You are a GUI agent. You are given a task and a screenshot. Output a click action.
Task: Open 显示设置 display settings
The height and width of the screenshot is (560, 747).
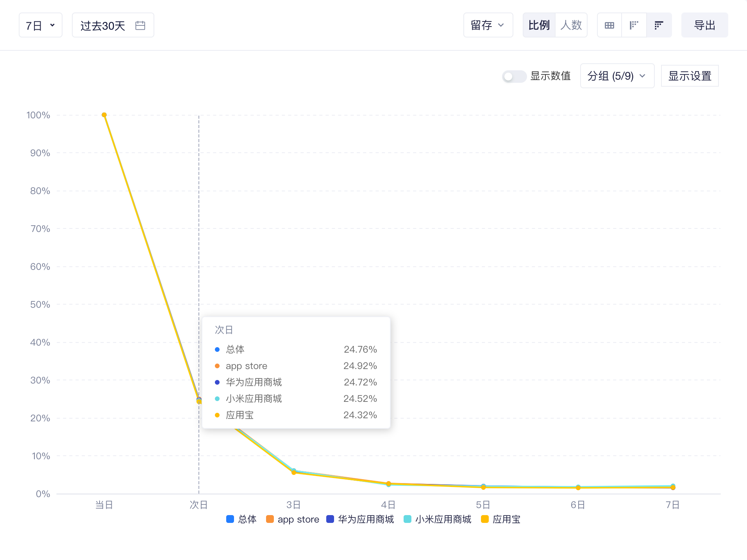[690, 76]
